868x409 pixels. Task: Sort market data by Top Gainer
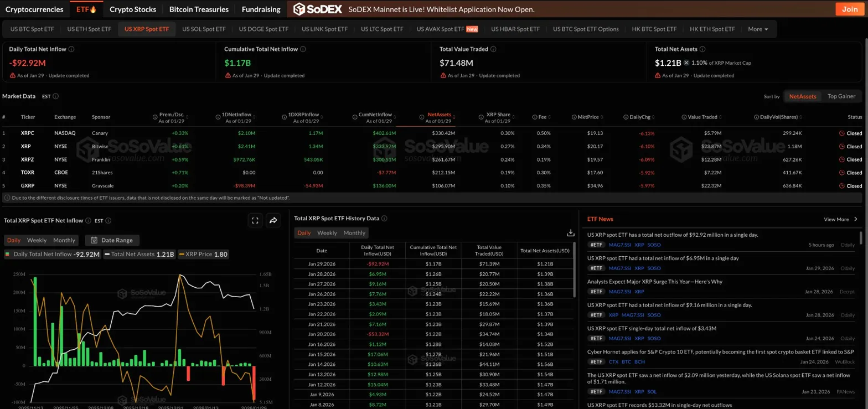pyautogui.click(x=840, y=96)
